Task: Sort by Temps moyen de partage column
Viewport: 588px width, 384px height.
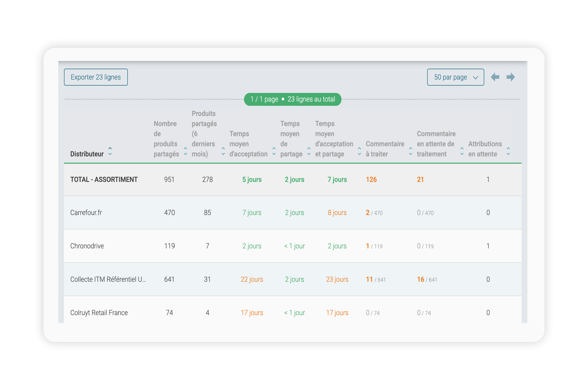Action: (x=309, y=151)
